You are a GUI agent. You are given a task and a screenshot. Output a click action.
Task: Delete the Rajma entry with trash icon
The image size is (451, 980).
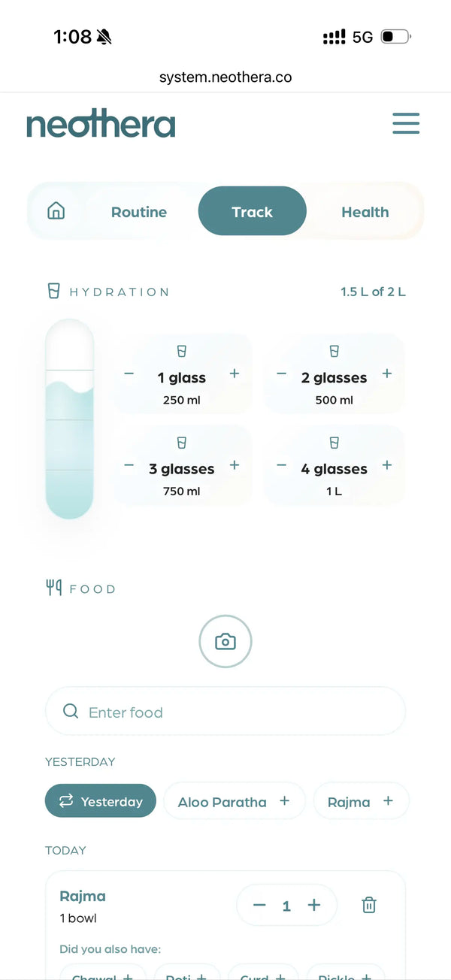pos(369,905)
